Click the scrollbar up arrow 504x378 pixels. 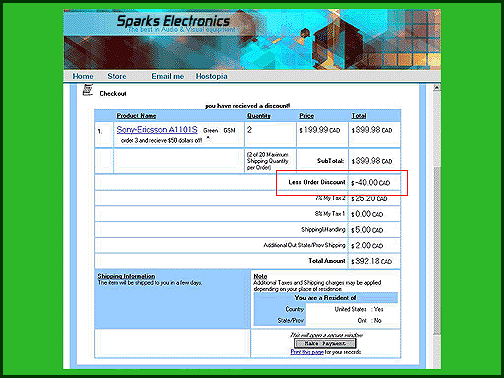click(x=437, y=88)
